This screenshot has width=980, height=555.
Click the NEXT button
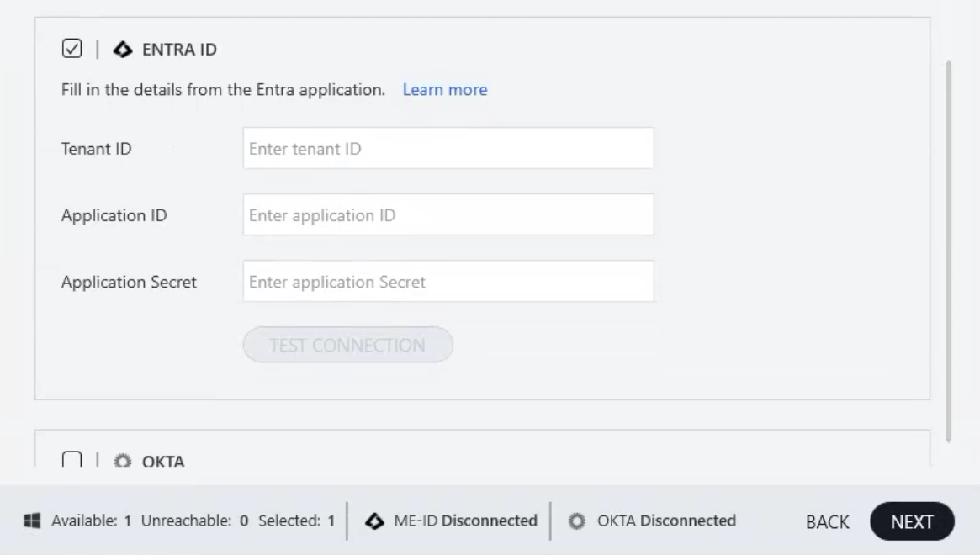tap(912, 521)
